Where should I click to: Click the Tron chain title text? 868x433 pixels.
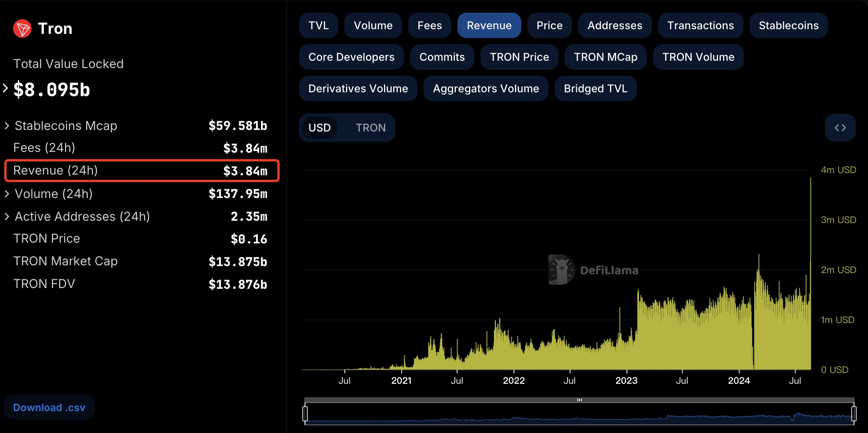coord(55,28)
